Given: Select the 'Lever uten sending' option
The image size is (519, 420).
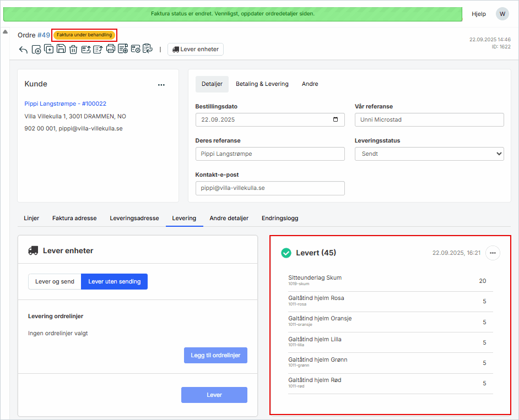Looking at the screenshot, I should click(x=114, y=281).
